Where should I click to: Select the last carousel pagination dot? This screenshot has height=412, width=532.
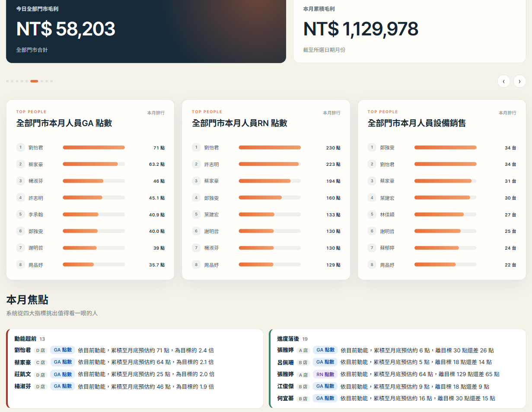pyautogui.click(x=51, y=81)
